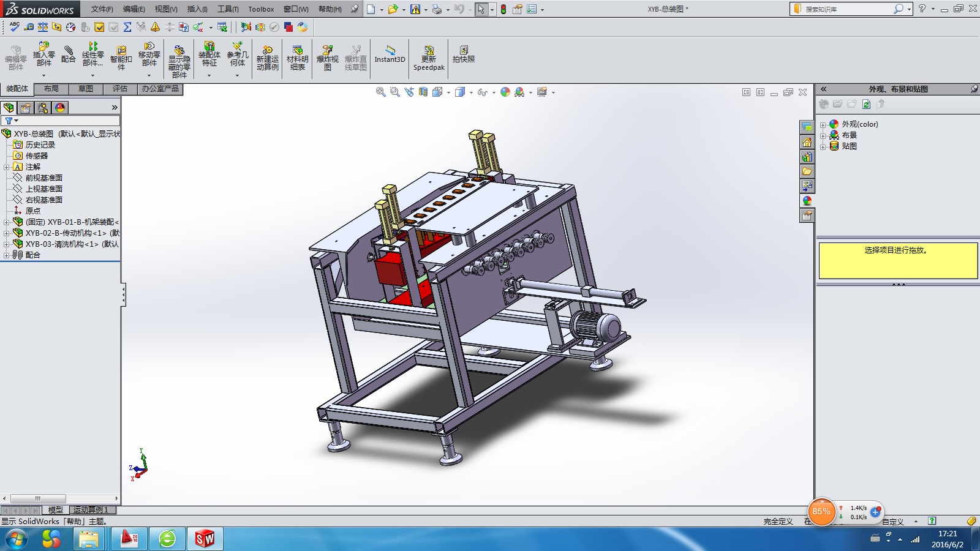Expand 布景 node in appearance tree
This screenshot has width=980, height=551.
(823, 135)
